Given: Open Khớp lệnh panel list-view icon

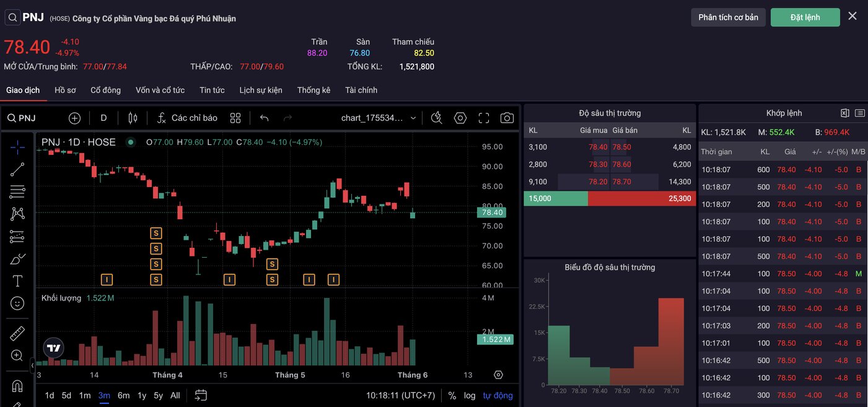Looking at the screenshot, I should (x=860, y=113).
